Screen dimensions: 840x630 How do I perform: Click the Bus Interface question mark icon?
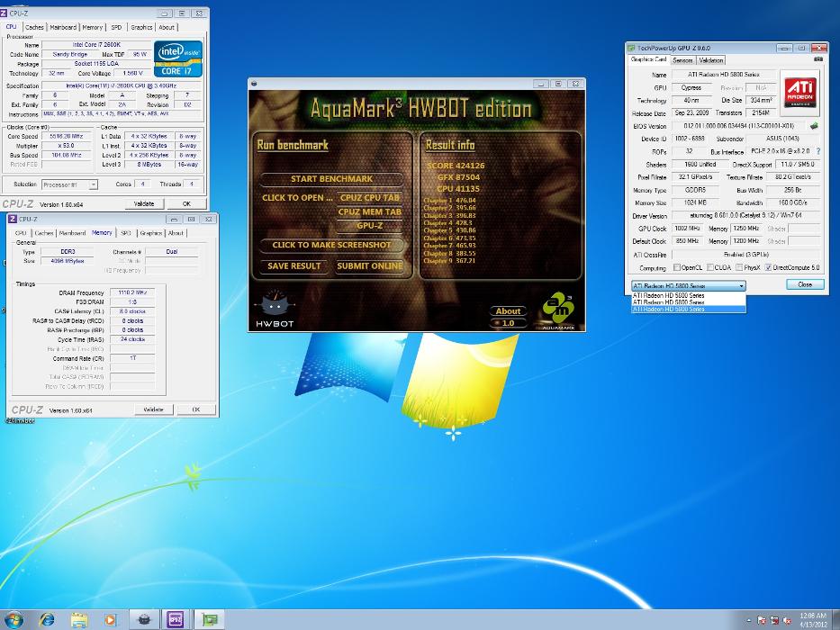click(818, 151)
